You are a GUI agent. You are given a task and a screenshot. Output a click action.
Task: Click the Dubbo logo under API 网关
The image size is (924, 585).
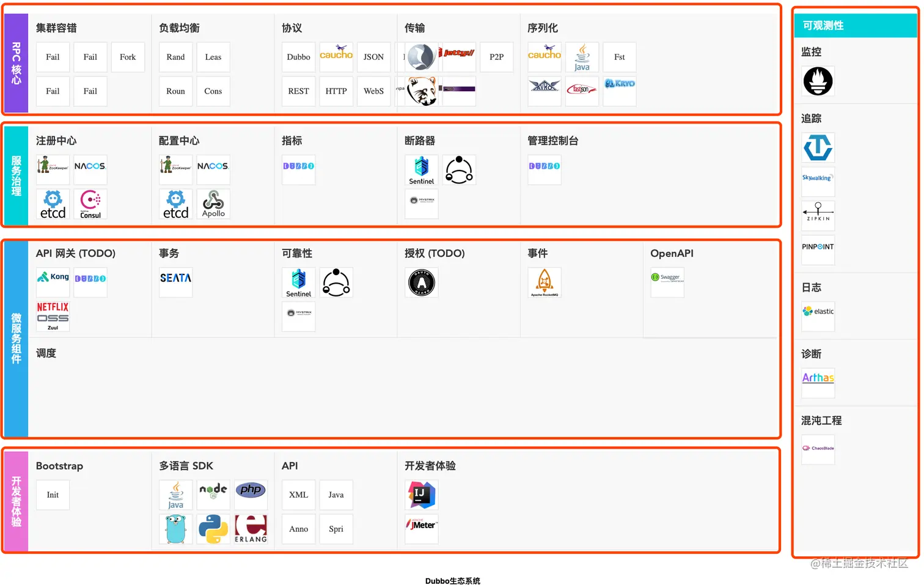[x=90, y=282]
